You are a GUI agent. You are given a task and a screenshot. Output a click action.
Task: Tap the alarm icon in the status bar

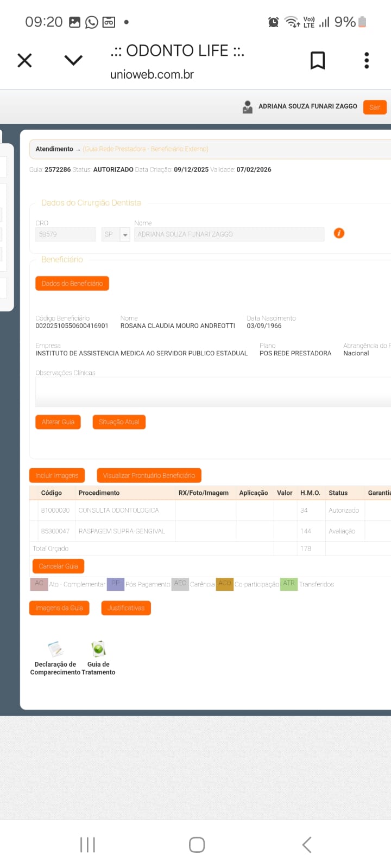[x=273, y=22]
